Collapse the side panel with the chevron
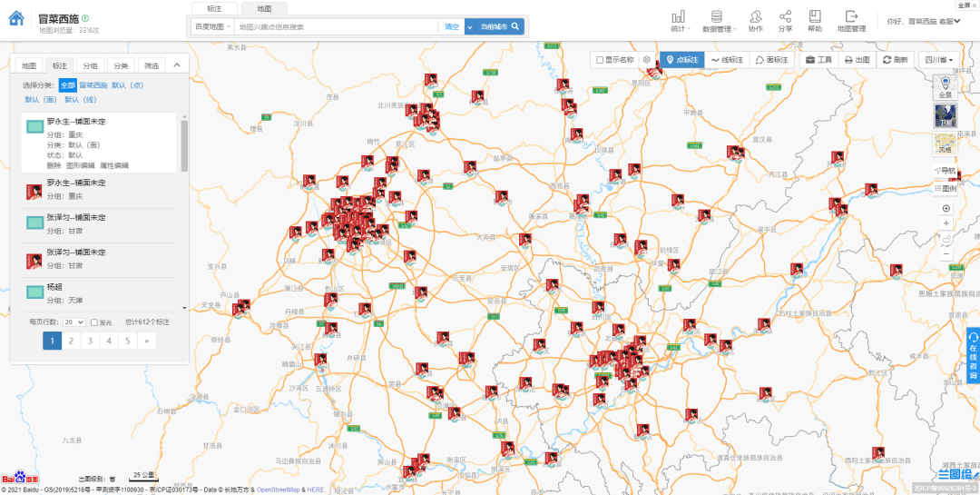980x495 pixels. (x=177, y=65)
